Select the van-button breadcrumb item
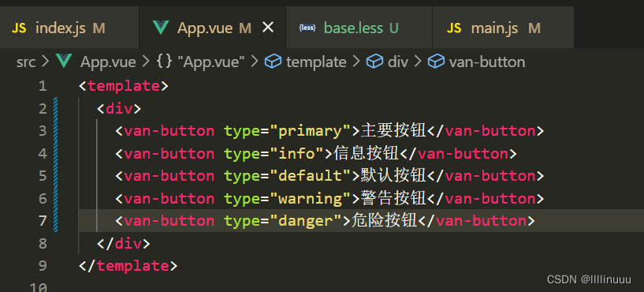This screenshot has width=644, height=292. pos(487,62)
